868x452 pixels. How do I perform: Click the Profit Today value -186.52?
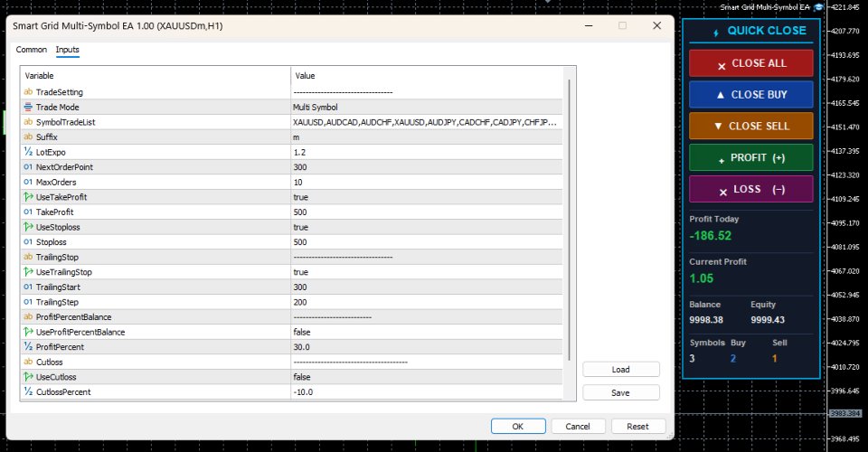click(x=711, y=236)
